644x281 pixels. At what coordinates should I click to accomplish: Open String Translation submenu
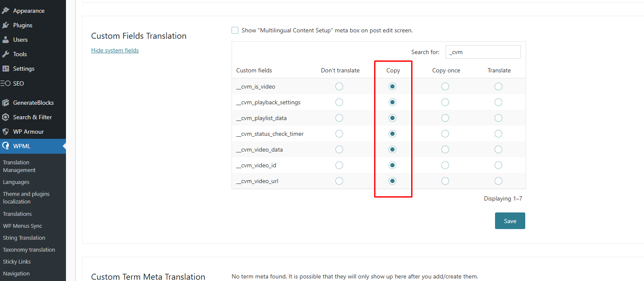(x=24, y=238)
